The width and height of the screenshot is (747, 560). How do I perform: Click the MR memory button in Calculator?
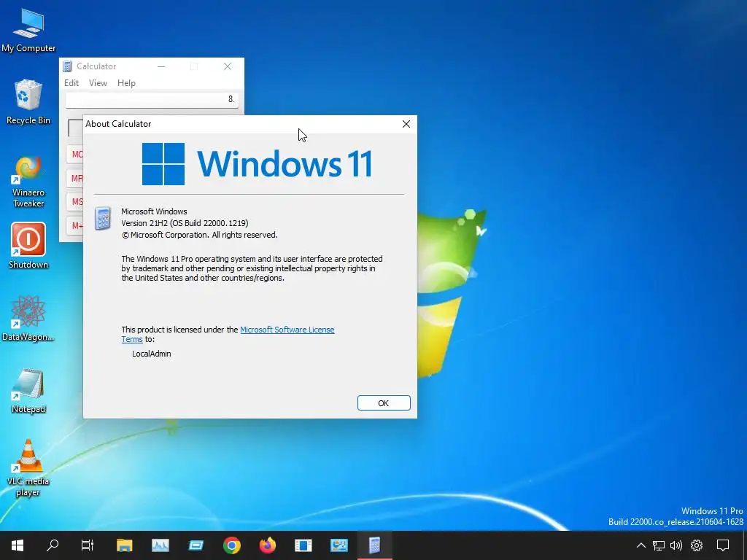point(75,179)
